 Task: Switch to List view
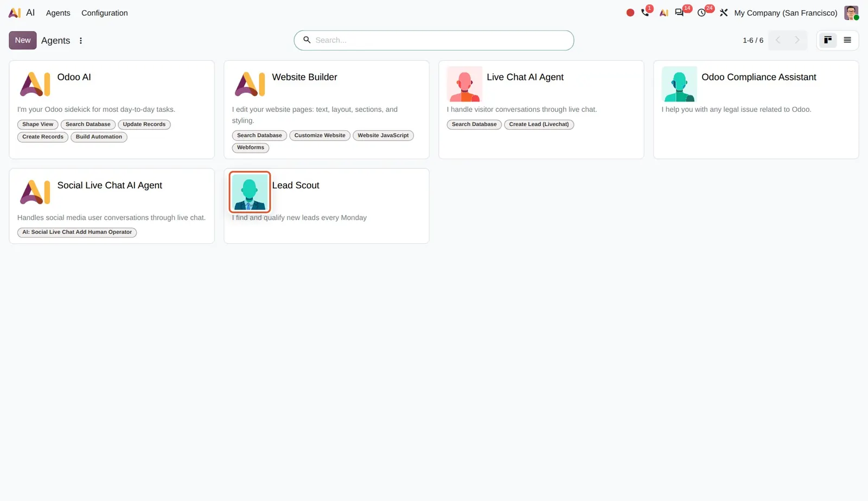[847, 40]
